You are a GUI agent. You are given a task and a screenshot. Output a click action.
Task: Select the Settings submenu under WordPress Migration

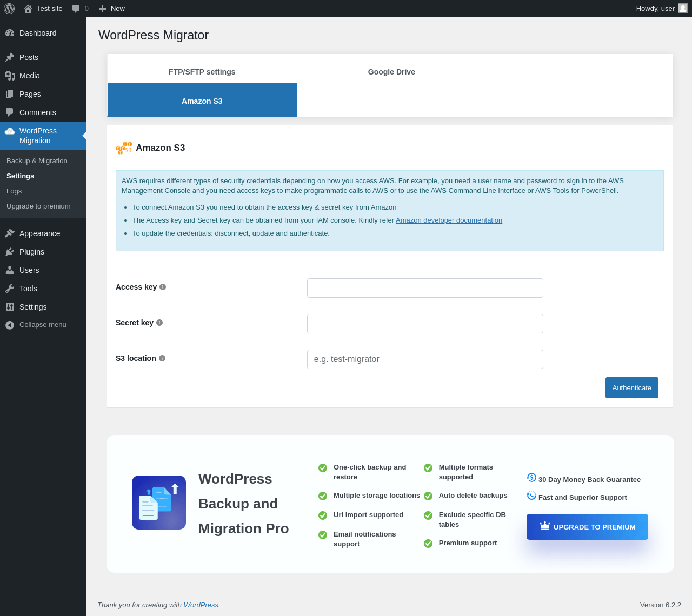coord(20,176)
